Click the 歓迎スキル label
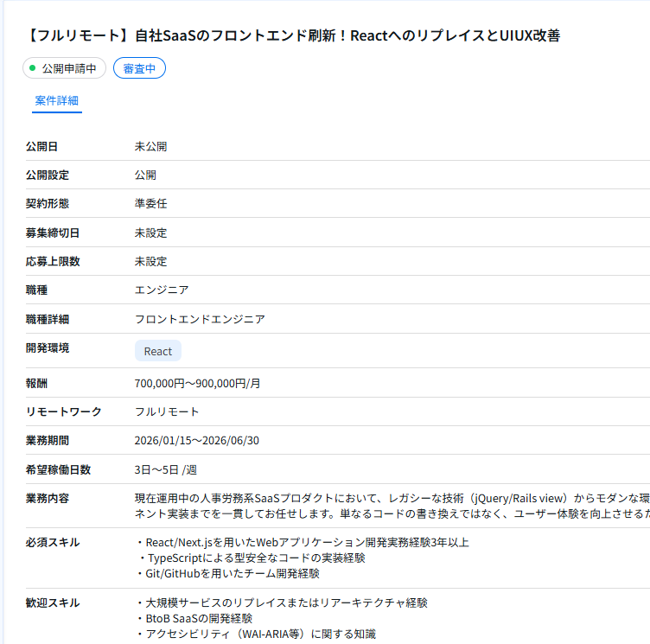Image resolution: width=650 pixels, height=644 pixels. point(53,603)
